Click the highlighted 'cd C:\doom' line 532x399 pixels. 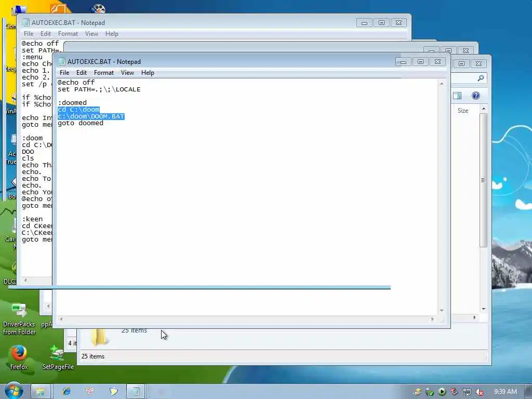pos(78,110)
